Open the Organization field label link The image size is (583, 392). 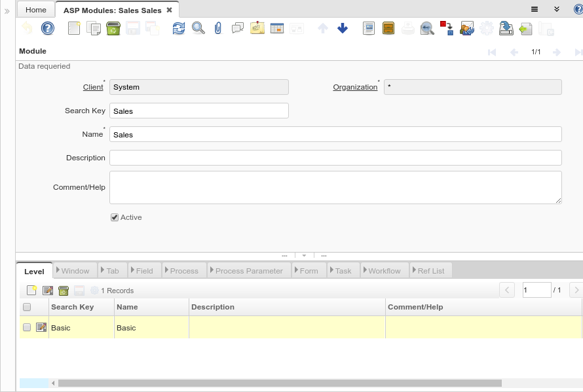tap(355, 87)
